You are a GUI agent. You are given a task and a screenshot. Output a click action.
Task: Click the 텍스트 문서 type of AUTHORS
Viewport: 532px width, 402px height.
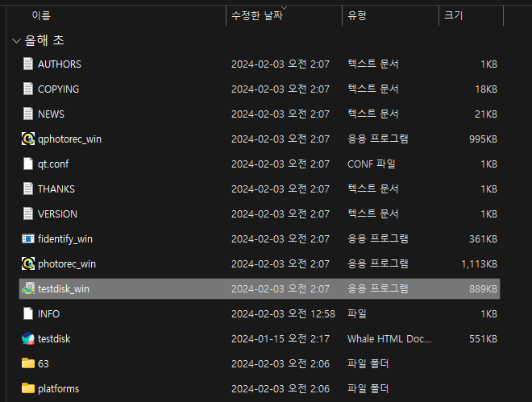point(373,64)
